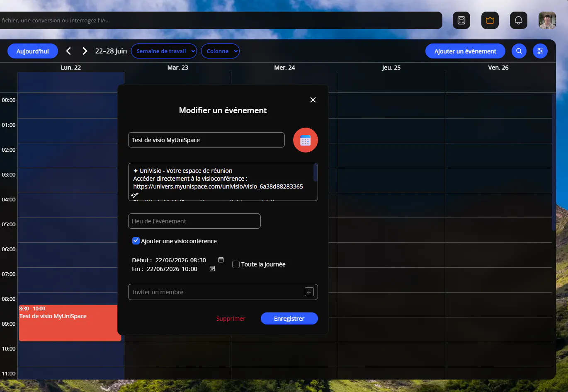
Task: Click Début value 22/06/2026 08:30
Action: [181, 260]
